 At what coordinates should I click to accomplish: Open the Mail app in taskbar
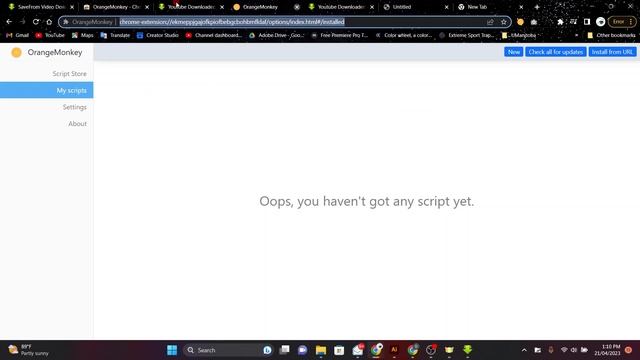click(358, 350)
